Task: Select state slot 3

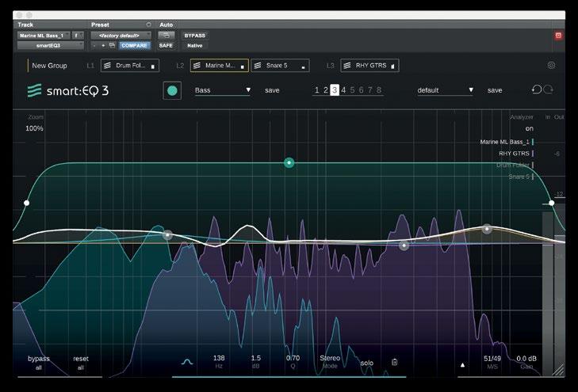Action: click(335, 90)
